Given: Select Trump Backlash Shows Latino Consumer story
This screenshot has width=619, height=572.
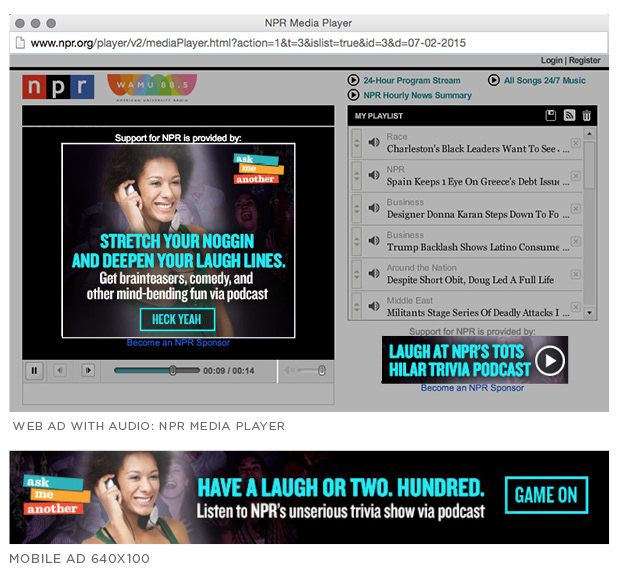Looking at the screenshot, I should [478, 247].
